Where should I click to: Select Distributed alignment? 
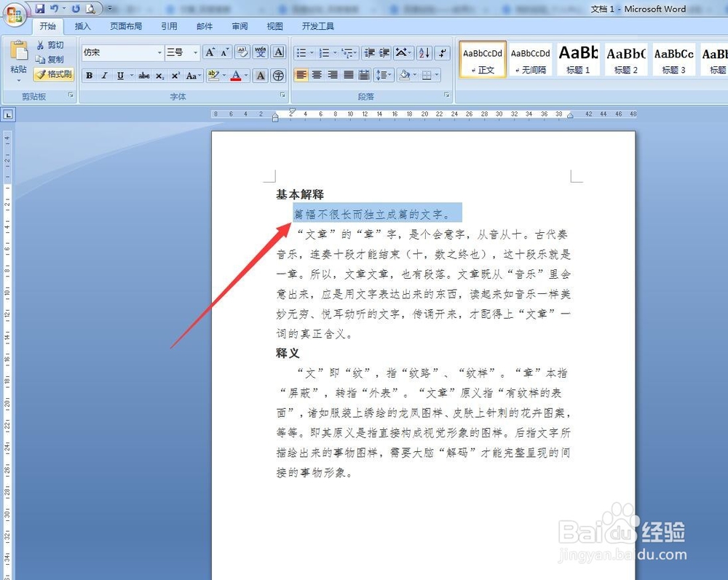[x=365, y=75]
